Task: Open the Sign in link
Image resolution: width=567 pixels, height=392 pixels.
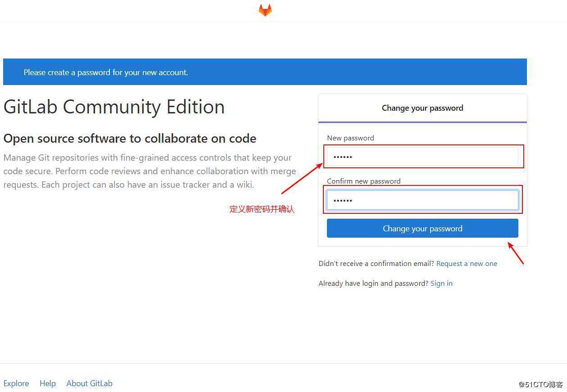Action: click(x=441, y=284)
